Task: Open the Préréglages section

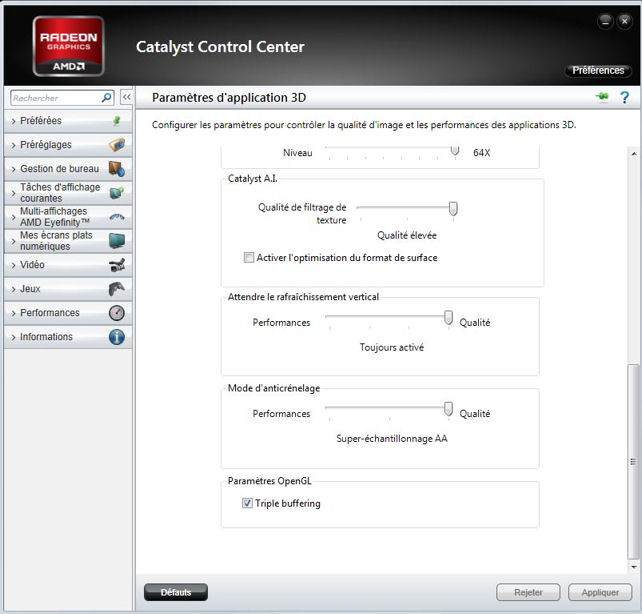Action: click(68, 145)
